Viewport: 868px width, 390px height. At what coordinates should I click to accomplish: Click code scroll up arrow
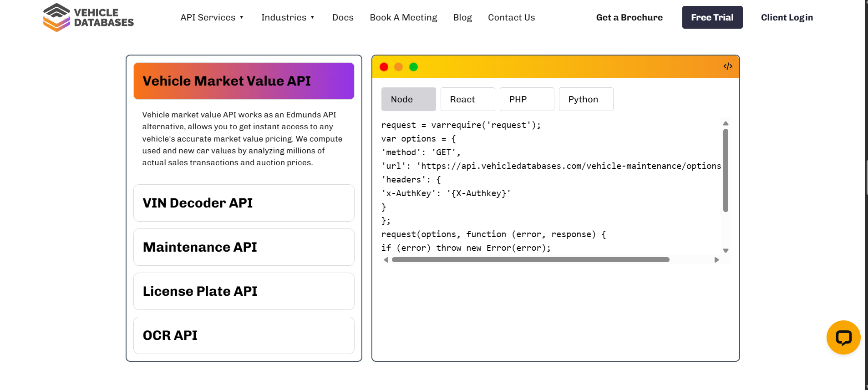[x=726, y=123]
